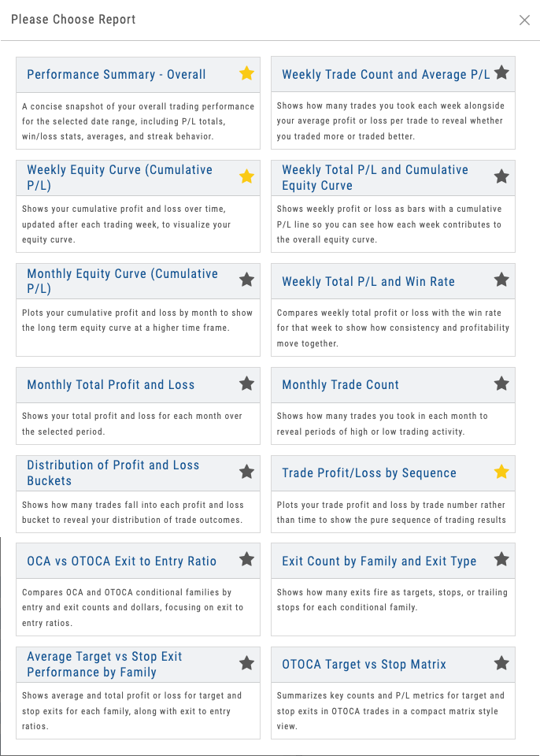Star the Average Target vs Stop Exit report
Viewport: 540px width, 756px height.
point(246,663)
